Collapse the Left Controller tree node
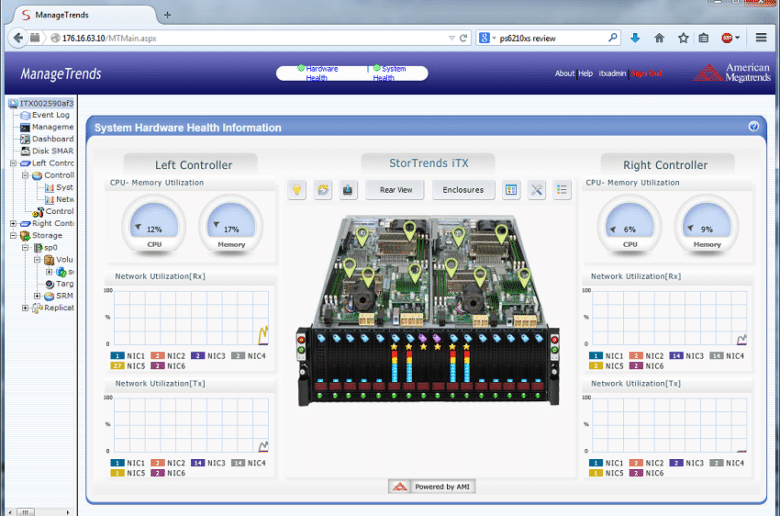This screenshot has height=516, width=780. 13,163
